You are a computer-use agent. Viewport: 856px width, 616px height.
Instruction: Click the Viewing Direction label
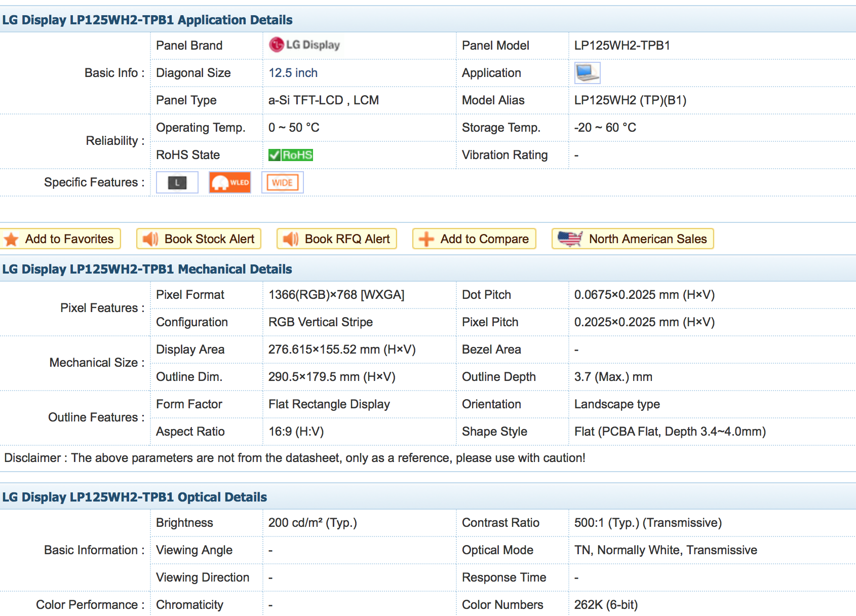[x=203, y=577]
